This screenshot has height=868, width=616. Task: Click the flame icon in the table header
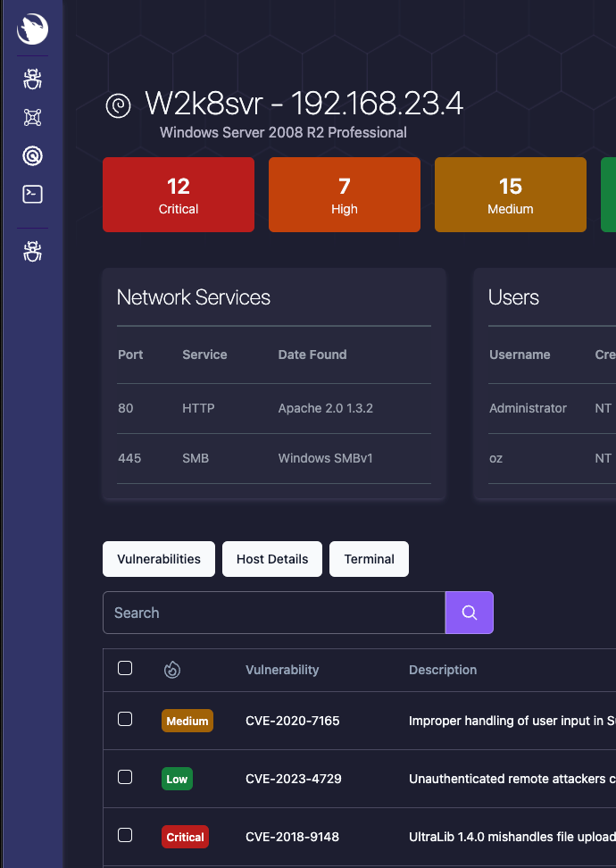[172, 670]
